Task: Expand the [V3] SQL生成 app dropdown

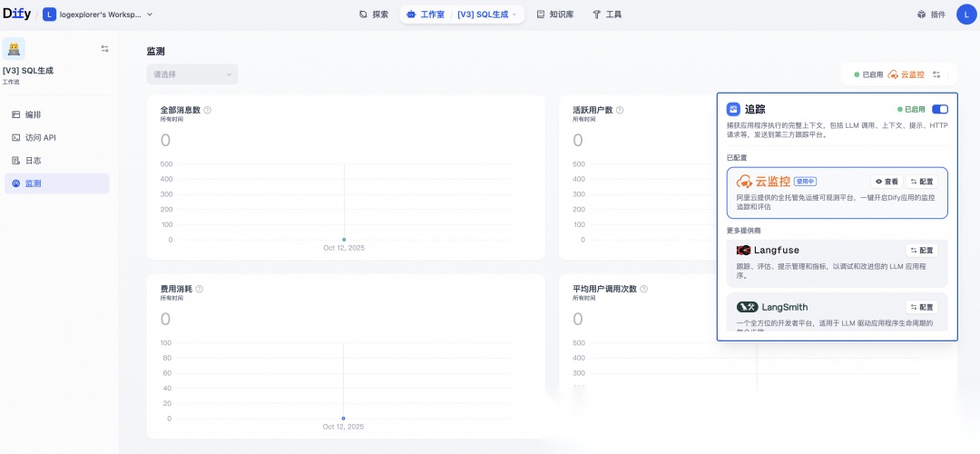Action: 487,15
